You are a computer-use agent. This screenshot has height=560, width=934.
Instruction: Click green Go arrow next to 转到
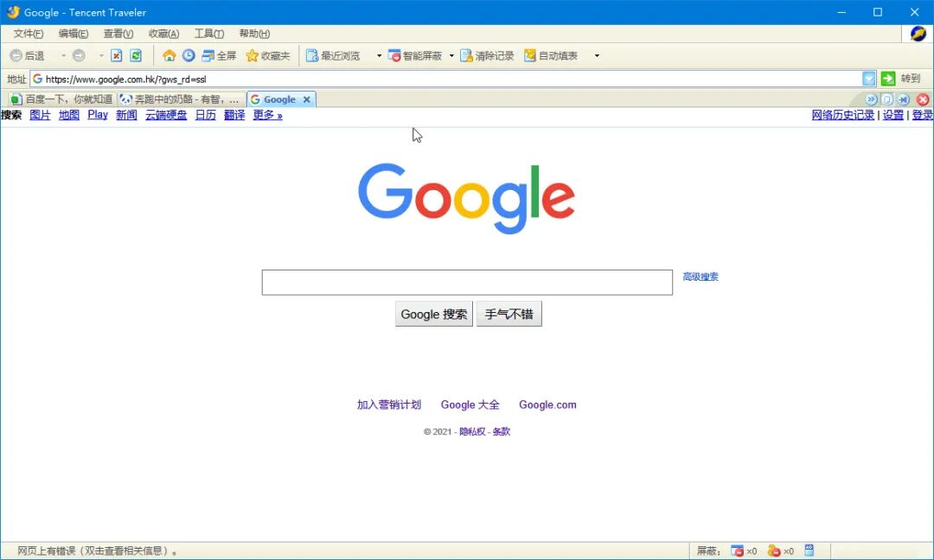(x=888, y=79)
